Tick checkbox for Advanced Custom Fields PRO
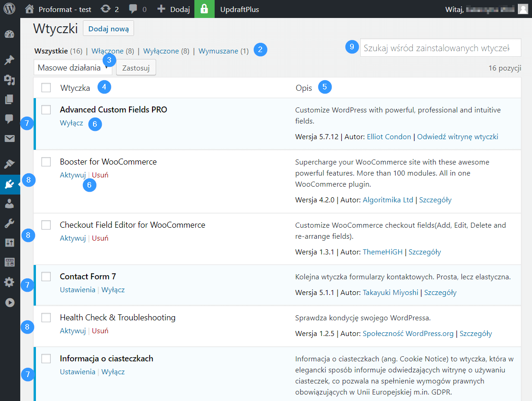Viewport: 532px width, 401px height. pyautogui.click(x=46, y=110)
